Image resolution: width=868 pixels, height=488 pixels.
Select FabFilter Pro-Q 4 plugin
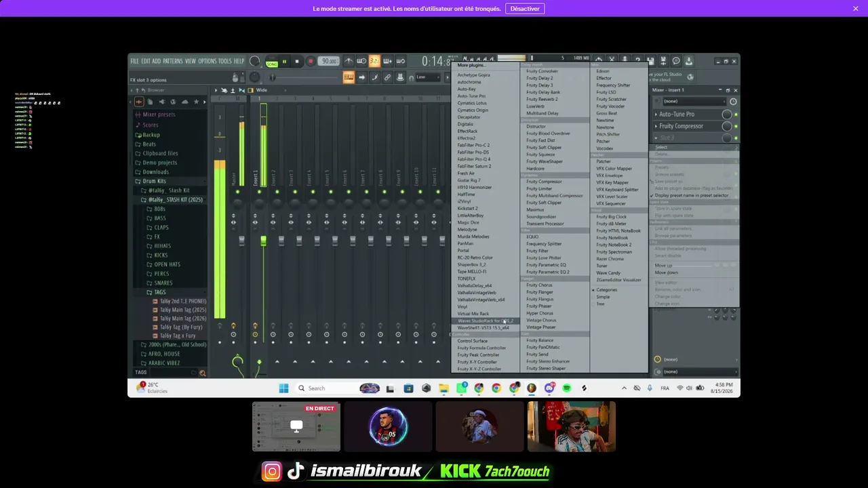(474, 159)
